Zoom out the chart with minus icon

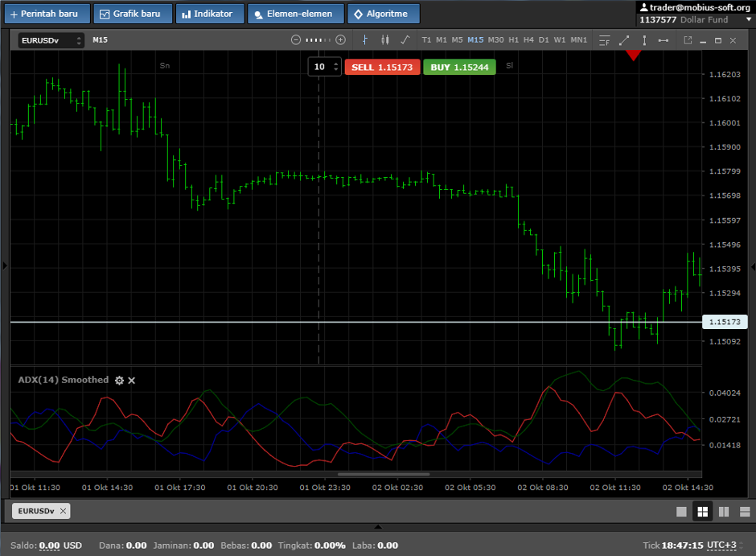[x=295, y=39]
